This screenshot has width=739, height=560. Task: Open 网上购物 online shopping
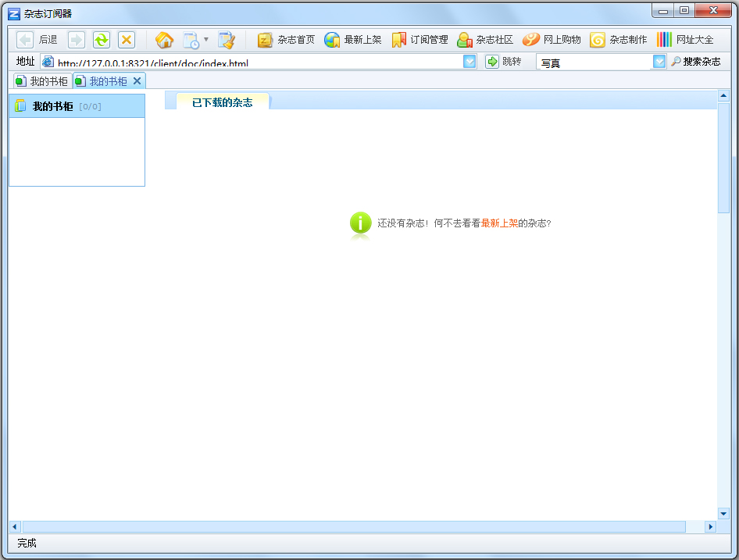click(552, 40)
